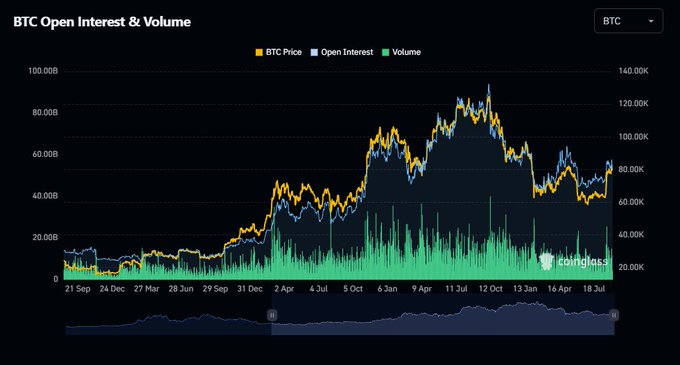Click the 100.00B left axis label
This screenshot has height=365, width=680.
pyautogui.click(x=43, y=71)
